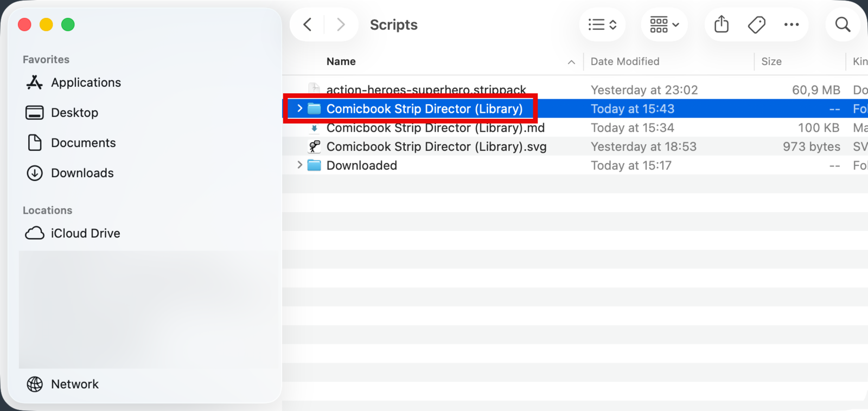Go forward with the right chevron
Viewport: 868px width, 411px height.
(x=341, y=24)
